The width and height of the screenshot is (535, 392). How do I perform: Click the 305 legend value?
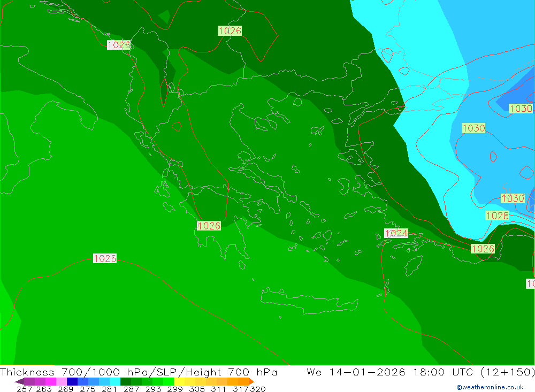pyautogui.click(x=197, y=389)
